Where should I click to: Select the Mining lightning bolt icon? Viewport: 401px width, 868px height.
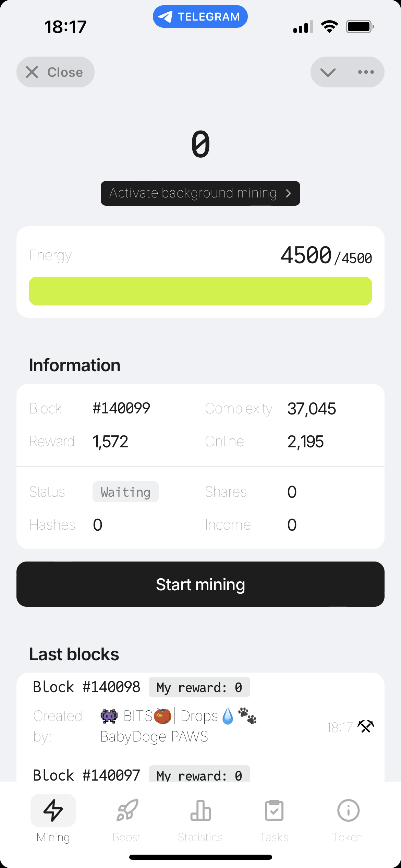[53, 810]
